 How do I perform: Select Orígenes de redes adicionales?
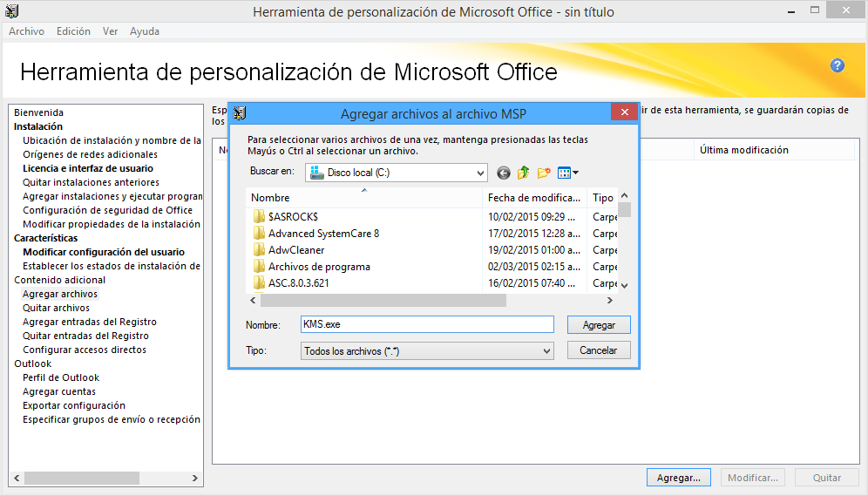point(91,154)
